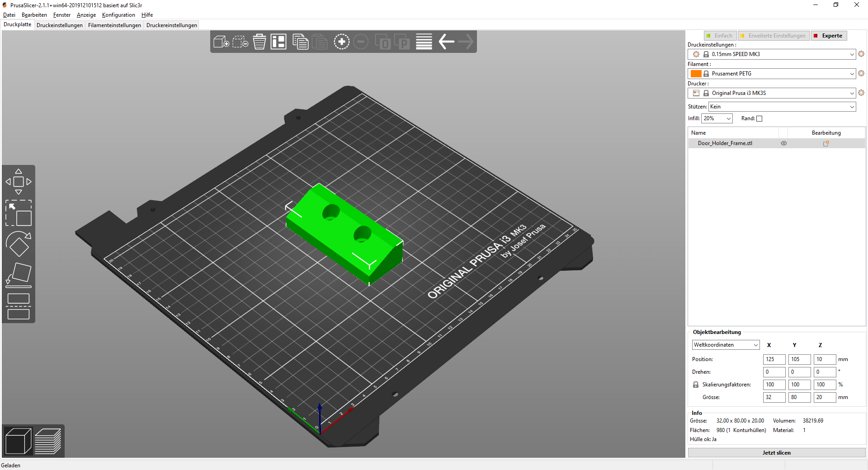Open the Datei menu
Viewport: 868px width, 470px height.
pyautogui.click(x=9, y=15)
